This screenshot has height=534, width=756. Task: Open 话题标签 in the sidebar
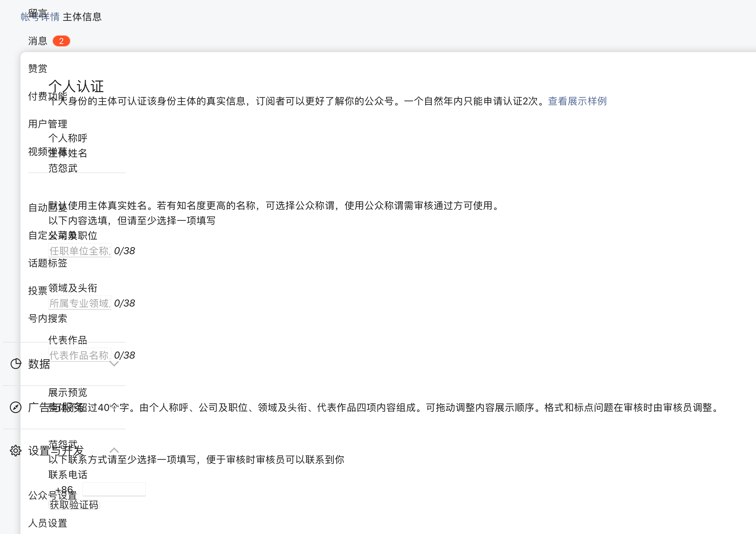pyautogui.click(x=47, y=263)
